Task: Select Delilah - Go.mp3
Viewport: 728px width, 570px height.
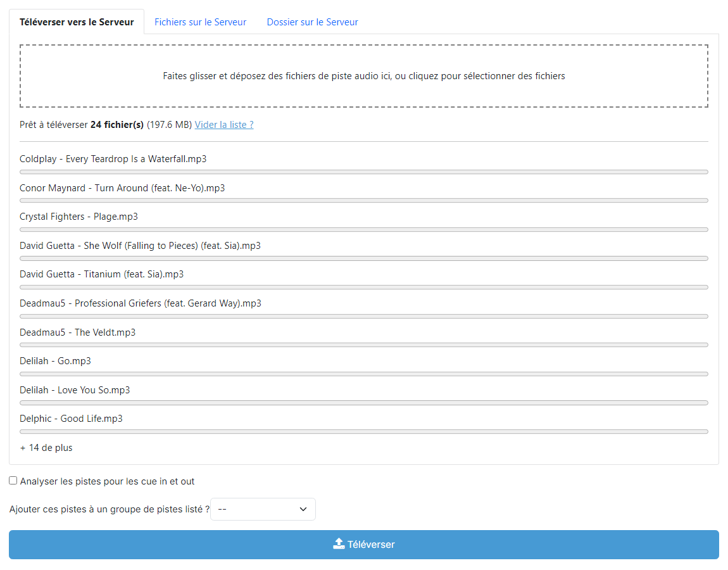Action: pyautogui.click(x=55, y=361)
